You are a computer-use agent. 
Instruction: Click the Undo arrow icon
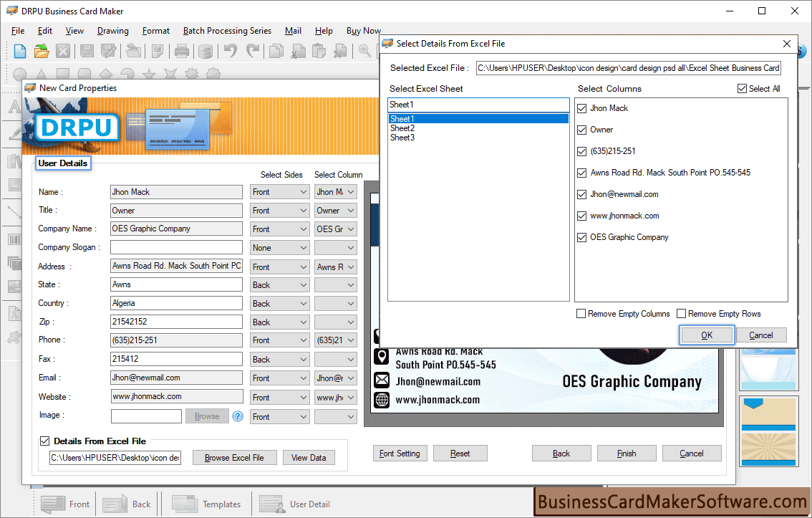pos(231,51)
